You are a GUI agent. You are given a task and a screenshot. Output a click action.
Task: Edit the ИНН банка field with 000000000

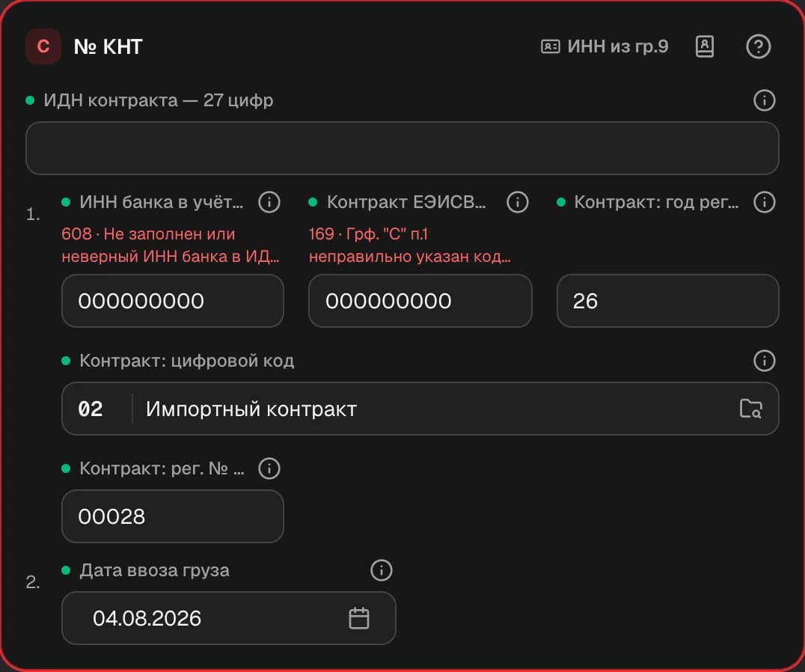(x=173, y=301)
